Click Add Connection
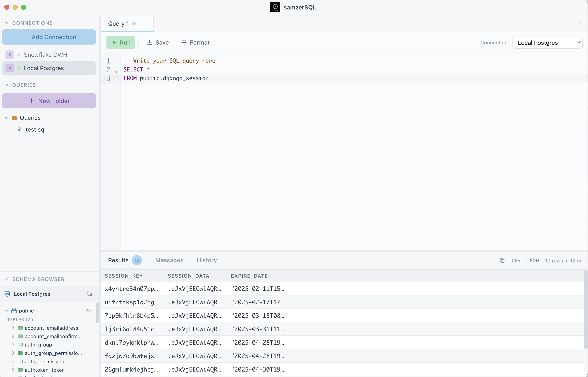The height and width of the screenshot is (377, 588). point(49,37)
